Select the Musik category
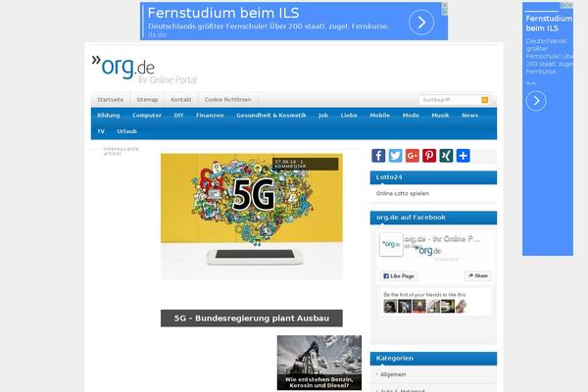Screen dimensions: 588x392 pyautogui.click(x=440, y=116)
